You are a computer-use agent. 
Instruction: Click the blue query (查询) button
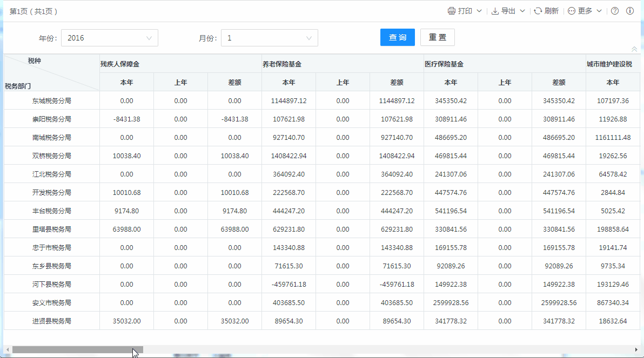(398, 37)
